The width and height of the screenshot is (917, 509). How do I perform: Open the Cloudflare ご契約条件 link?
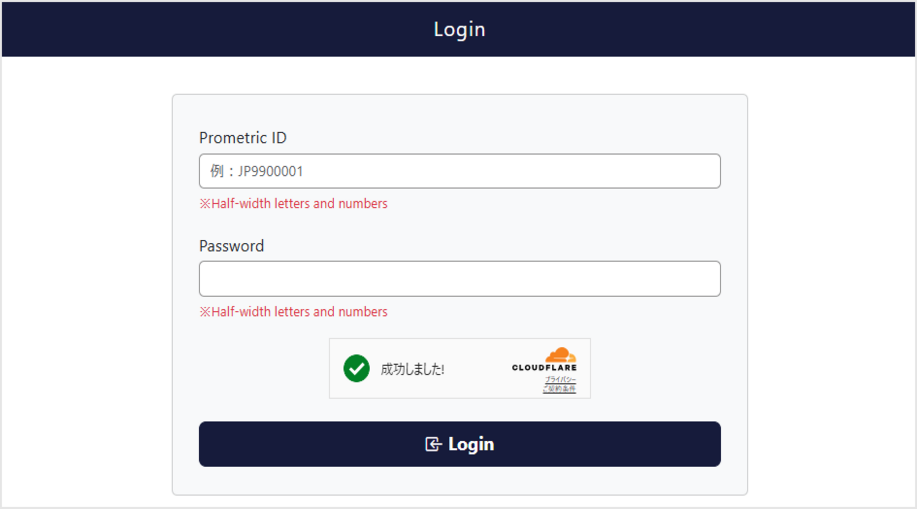tap(559, 389)
